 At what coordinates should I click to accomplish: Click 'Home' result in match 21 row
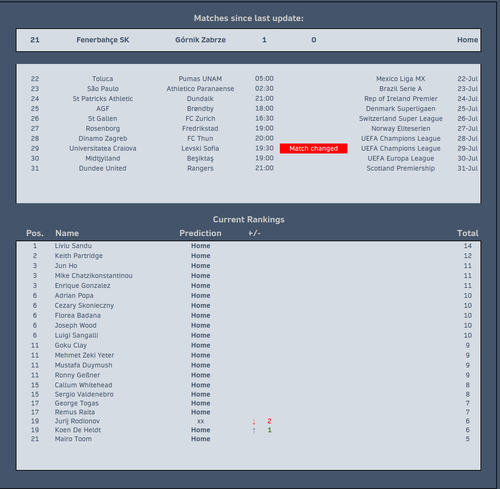467,40
